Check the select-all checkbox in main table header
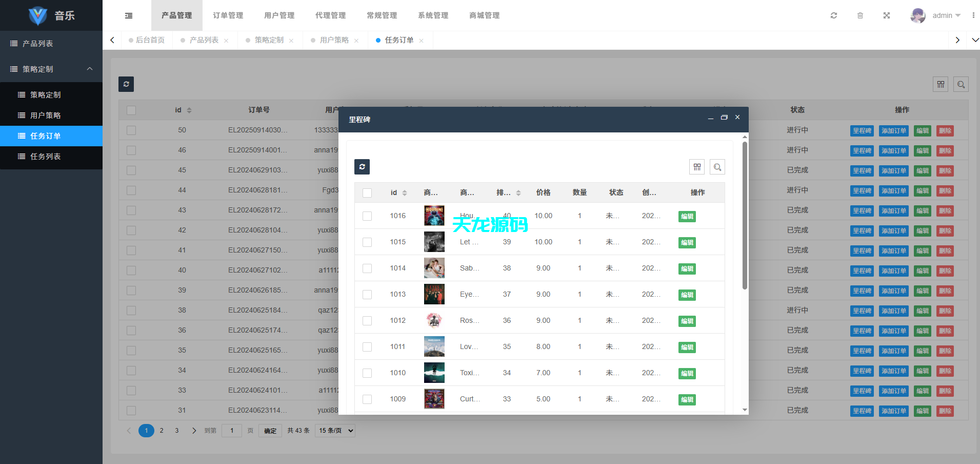The height and width of the screenshot is (464, 980). pyautogui.click(x=131, y=110)
